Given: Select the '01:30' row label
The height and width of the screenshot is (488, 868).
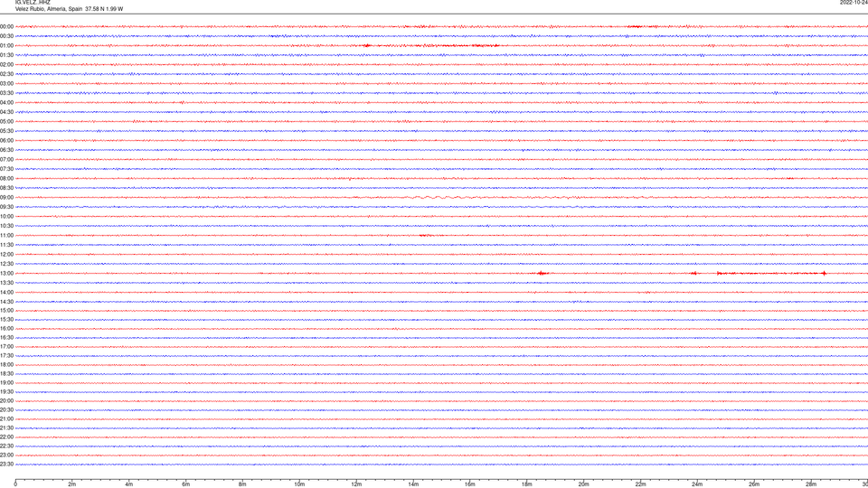Looking at the screenshot, I should (x=6, y=55).
